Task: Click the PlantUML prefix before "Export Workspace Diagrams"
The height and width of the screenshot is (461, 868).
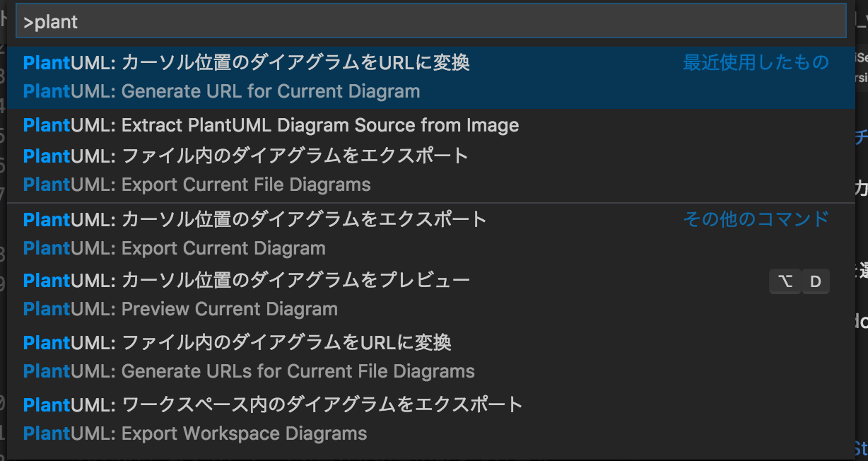Action: coord(69,433)
